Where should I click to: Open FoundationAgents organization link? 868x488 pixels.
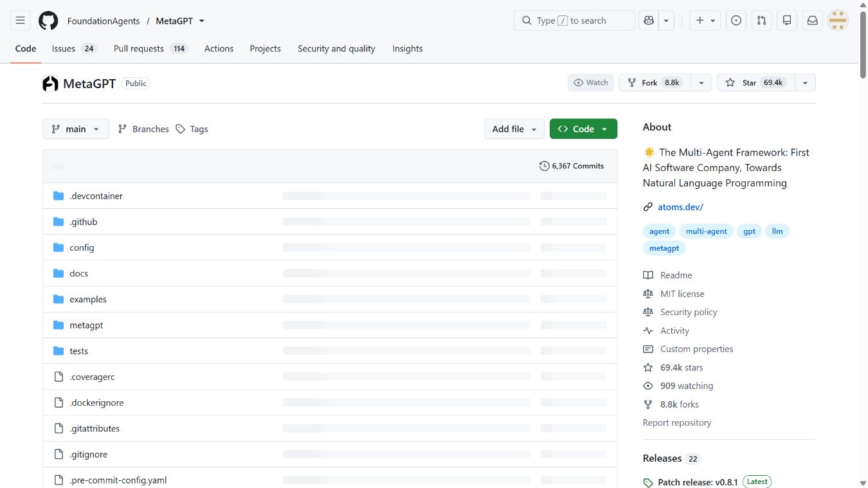pos(104,21)
